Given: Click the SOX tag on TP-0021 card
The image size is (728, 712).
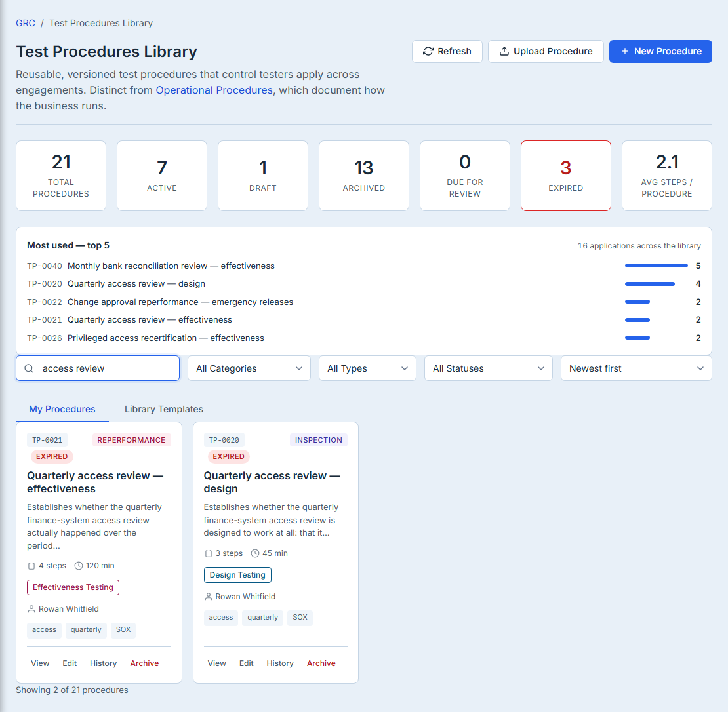Looking at the screenshot, I should 123,630.
